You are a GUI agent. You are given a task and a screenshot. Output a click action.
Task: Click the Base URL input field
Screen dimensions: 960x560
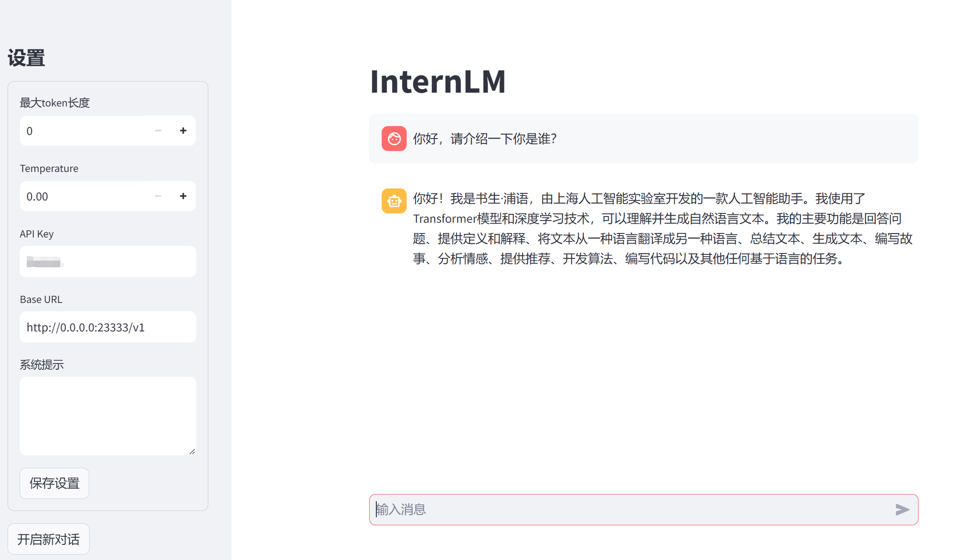tap(108, 327)
